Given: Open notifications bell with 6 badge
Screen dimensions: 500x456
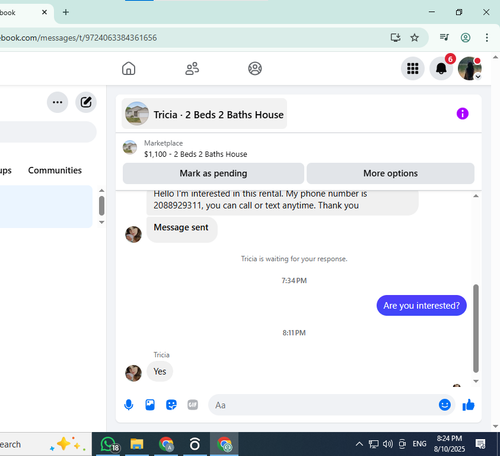Looking at the screenshot, I should (x=441, y=69).
